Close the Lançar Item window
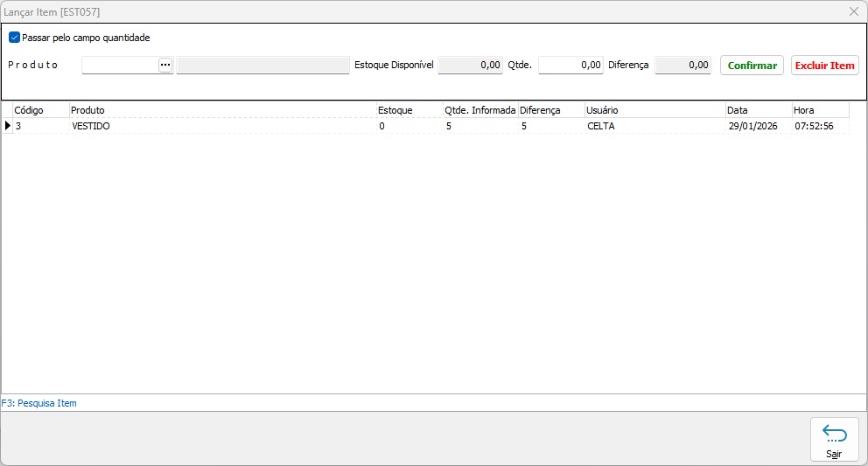 click(x=853, y=11)
